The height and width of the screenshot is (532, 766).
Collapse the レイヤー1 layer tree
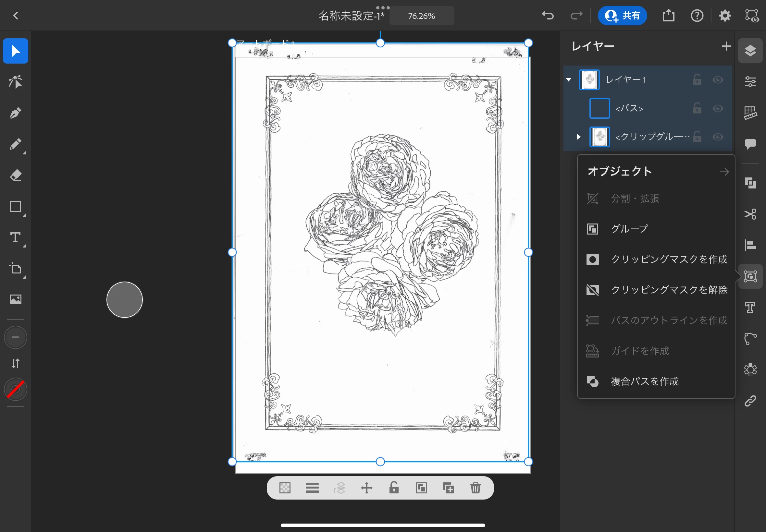[569, 80]
